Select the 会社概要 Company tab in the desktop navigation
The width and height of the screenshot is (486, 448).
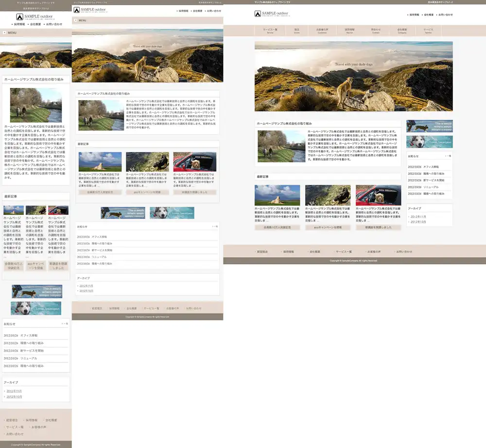click(x=402, y=31)
